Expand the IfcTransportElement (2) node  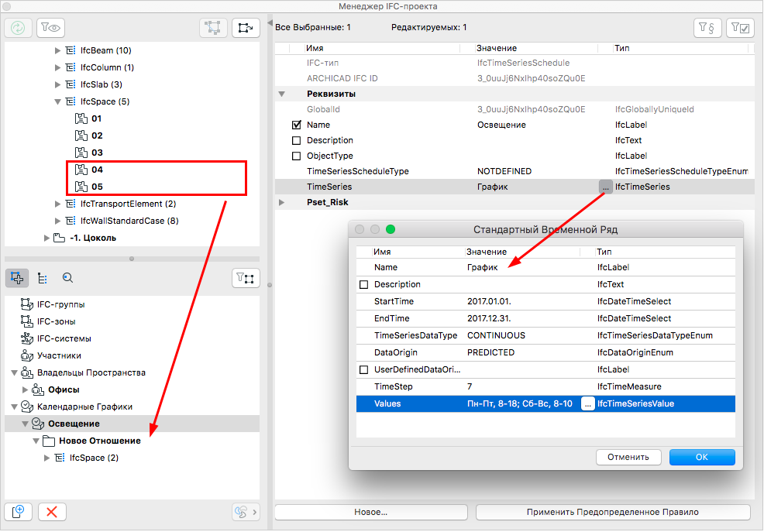[57, 204]
